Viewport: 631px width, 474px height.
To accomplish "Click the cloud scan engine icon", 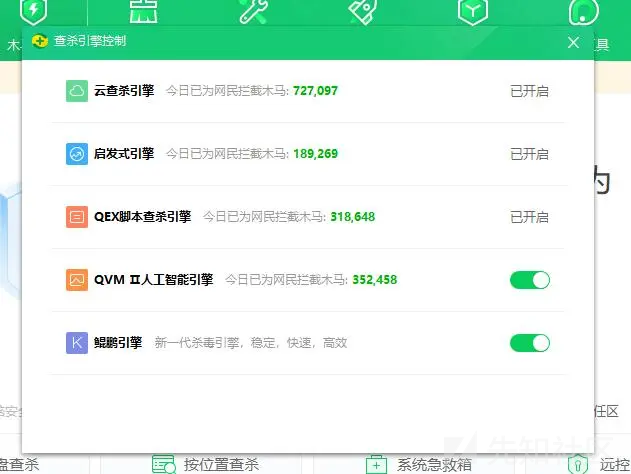I will click(x=77, y=91).
